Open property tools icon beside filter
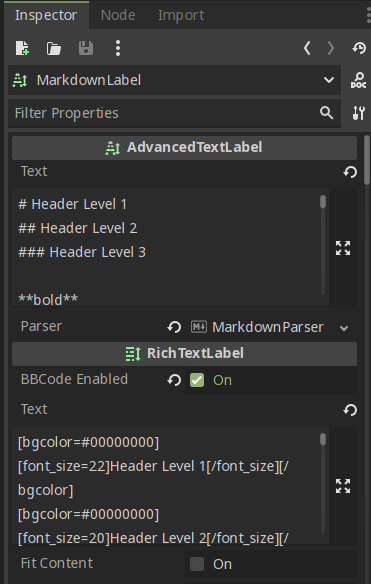Viewport: 371px width, 584px height. pos(358,113)
